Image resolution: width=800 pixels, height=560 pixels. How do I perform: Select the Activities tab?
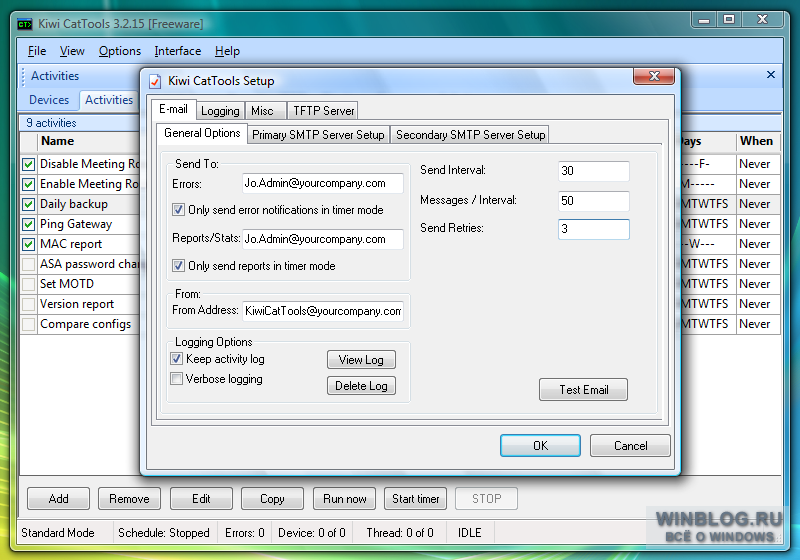[x=109, y=99]
